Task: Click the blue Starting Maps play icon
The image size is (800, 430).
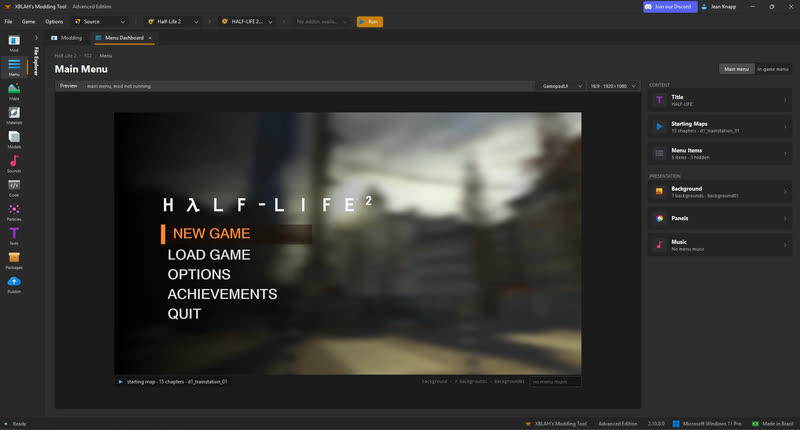Action: coord(659,127)
